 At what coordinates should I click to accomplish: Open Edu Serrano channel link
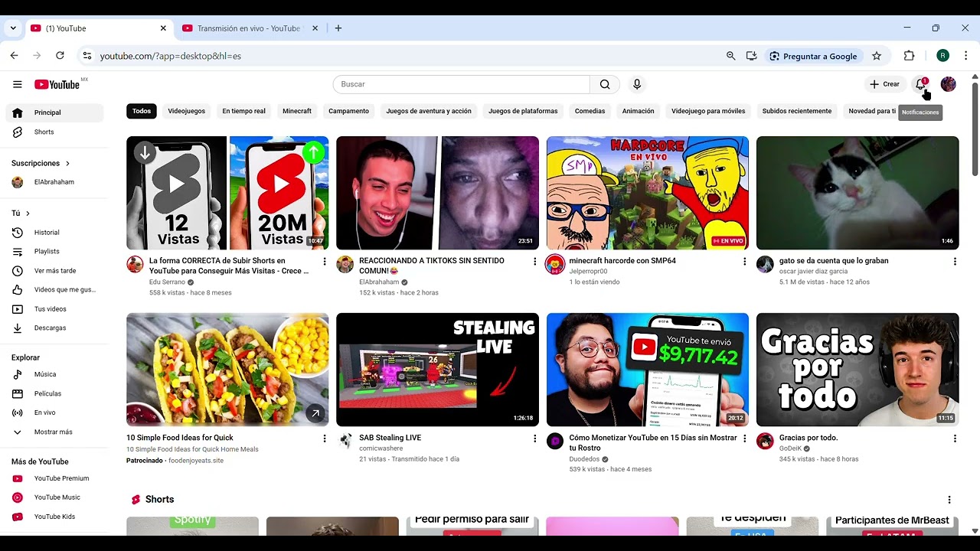tap(167, 282)
